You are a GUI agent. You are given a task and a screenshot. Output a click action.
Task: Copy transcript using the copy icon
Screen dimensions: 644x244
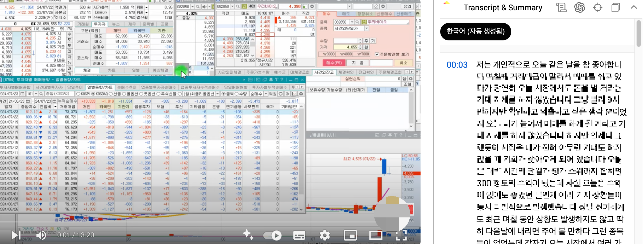(x=616, y=7)
